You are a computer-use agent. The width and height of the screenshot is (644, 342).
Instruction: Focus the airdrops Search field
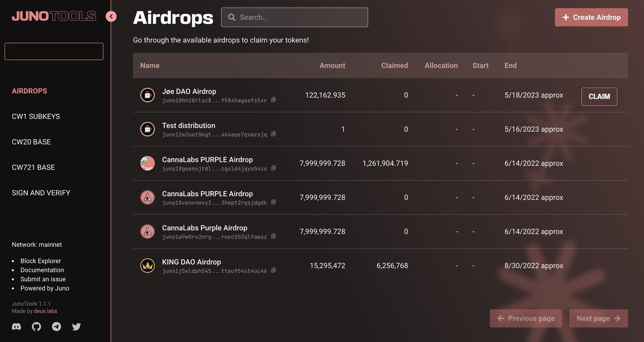click(295, 17)
